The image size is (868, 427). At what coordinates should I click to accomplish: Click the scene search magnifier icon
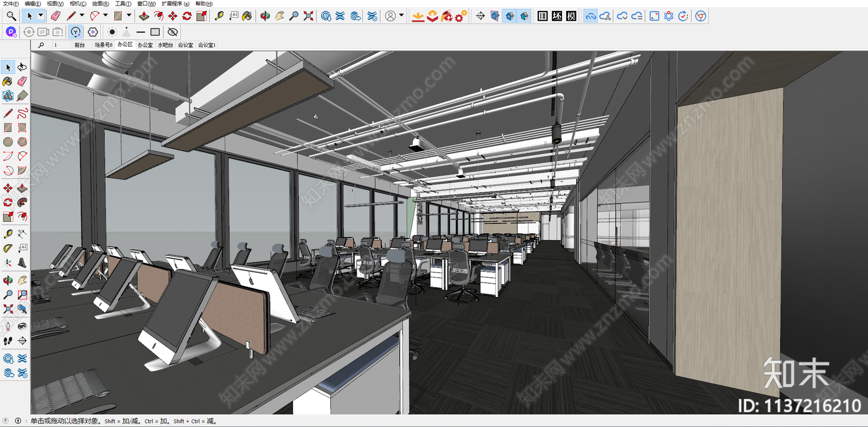pyautogui.click(x=41, y=45)
